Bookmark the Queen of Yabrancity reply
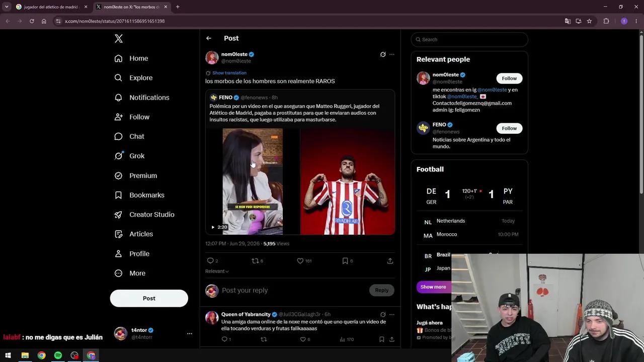Viewport: 644px width, 362px height. click(381, 339)
